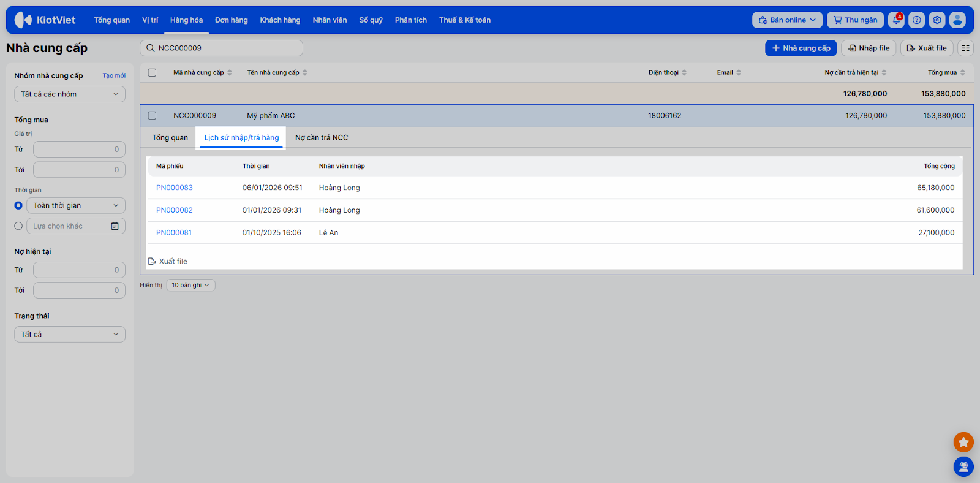Viewport: 980px width, 483px height.
Task: Click the search magnifier icon
Action: (150, 48)
